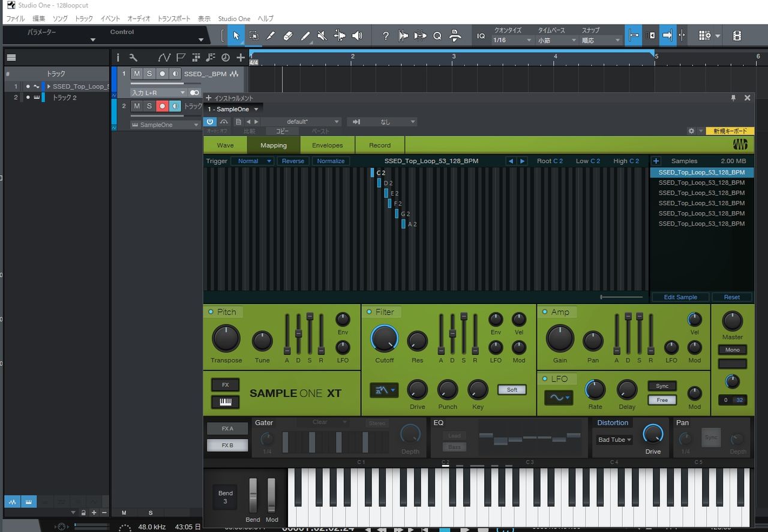
Task: Select the FX A button
Action: [227, 429]
